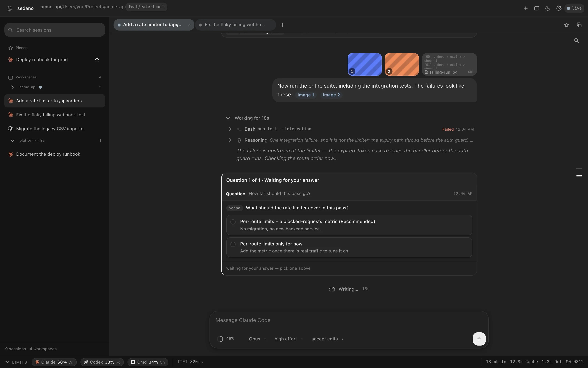Click the Pinned section star icon
Screen dimensions: 588x368
tap(10, 48)
